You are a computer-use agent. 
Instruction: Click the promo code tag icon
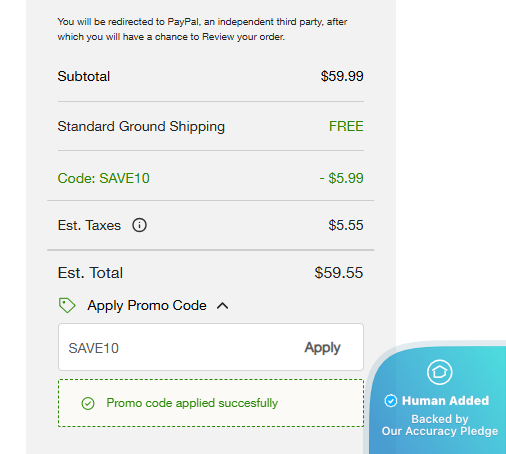click(67, 305)
